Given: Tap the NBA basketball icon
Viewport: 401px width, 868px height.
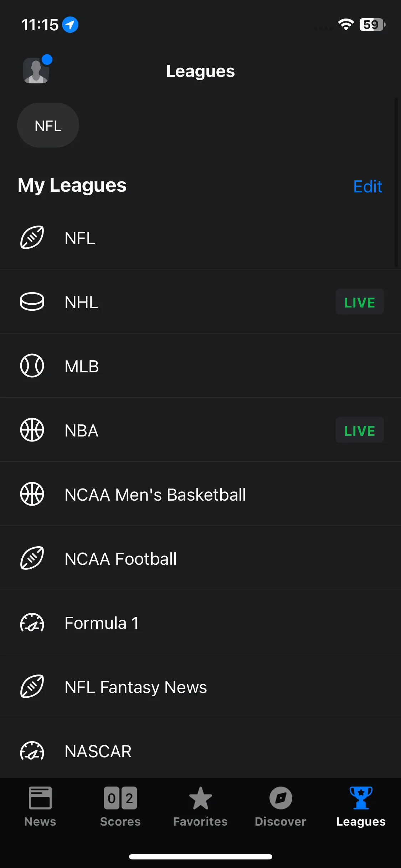Looking at the screenshot, I should coord(32,430).
